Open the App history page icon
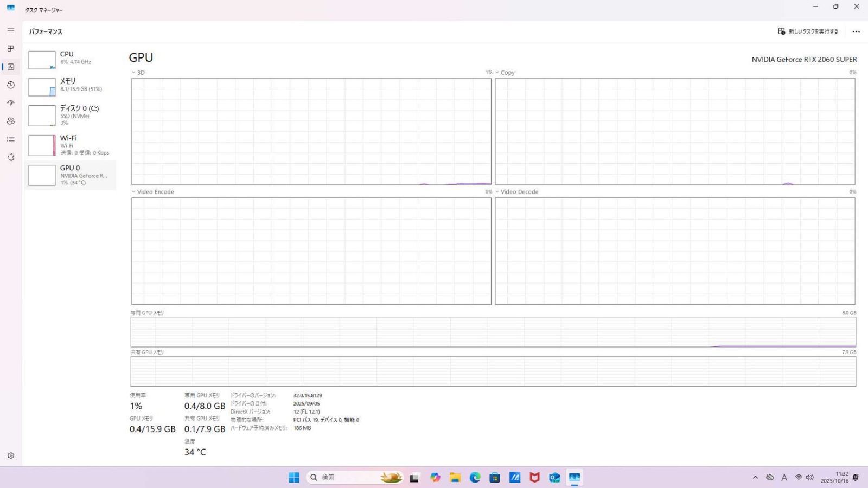 11,85
